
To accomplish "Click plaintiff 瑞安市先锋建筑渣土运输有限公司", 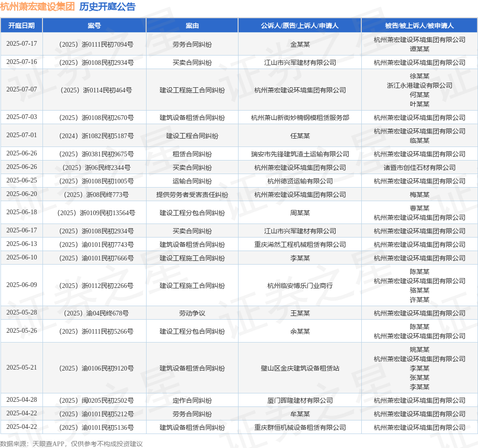I will [300, 154].
